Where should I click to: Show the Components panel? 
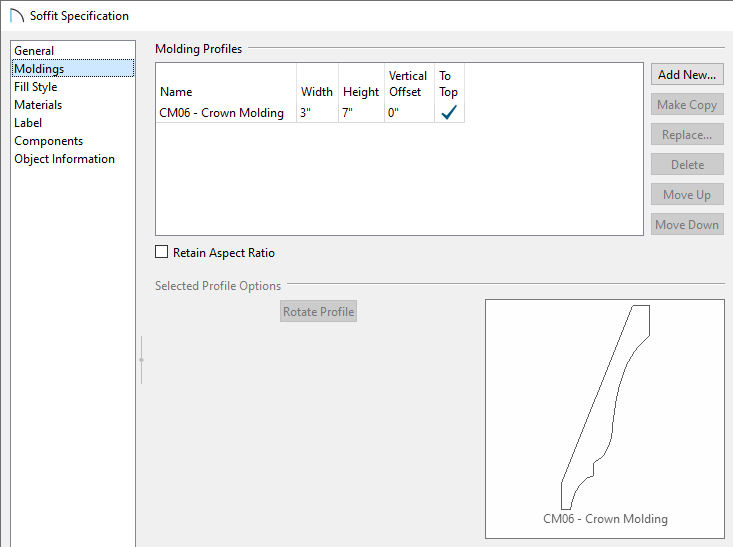click(48, 141)
